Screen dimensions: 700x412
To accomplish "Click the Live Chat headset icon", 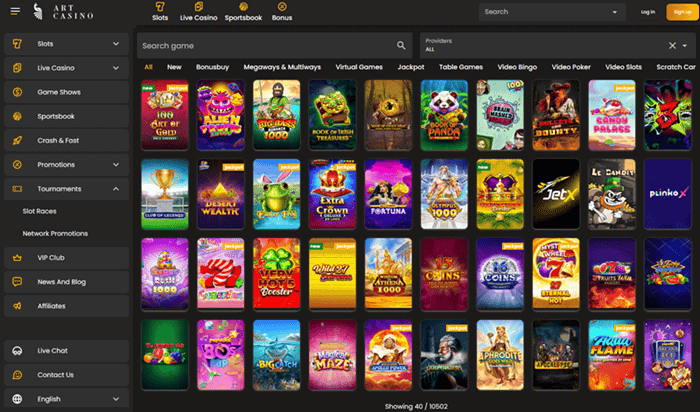I will point(17,351).
